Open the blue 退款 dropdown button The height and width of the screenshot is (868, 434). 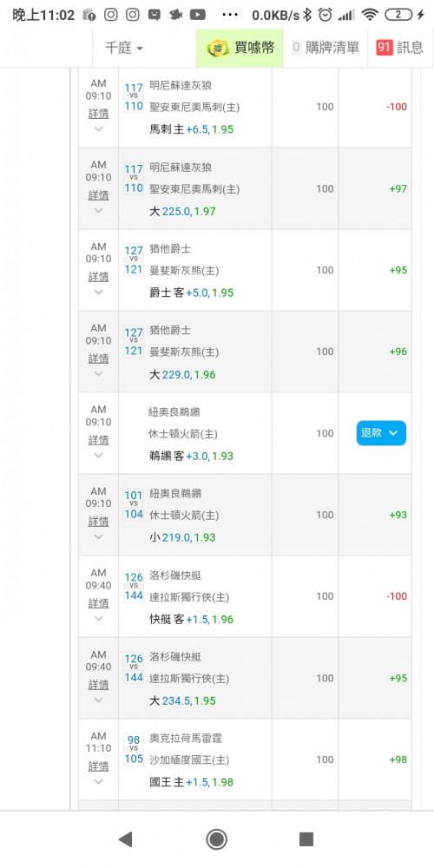tap(381, 433)
